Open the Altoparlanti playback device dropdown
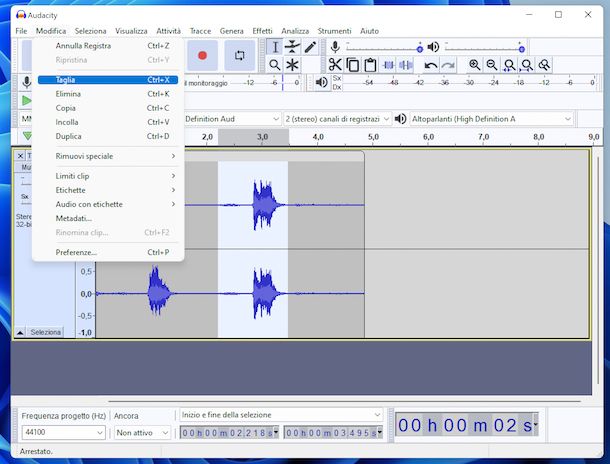 492,119
